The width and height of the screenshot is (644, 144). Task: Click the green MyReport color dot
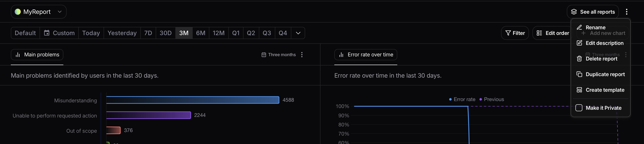click(18, 12)
